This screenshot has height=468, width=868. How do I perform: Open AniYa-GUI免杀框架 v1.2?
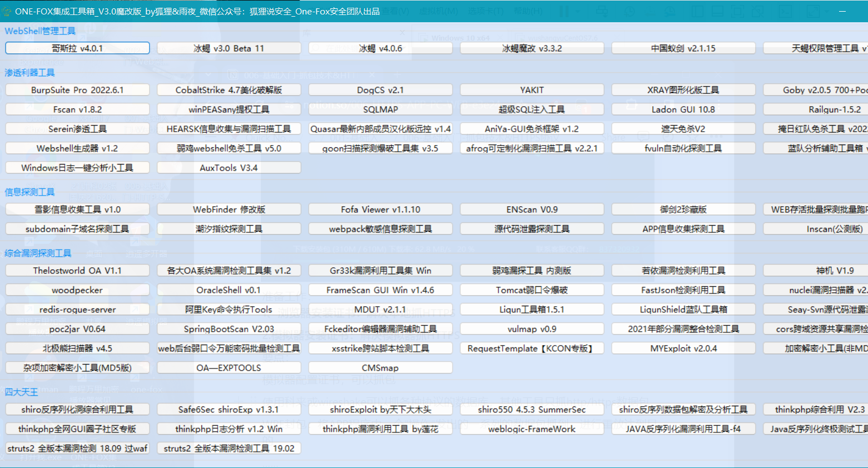[x=532, y=129]
